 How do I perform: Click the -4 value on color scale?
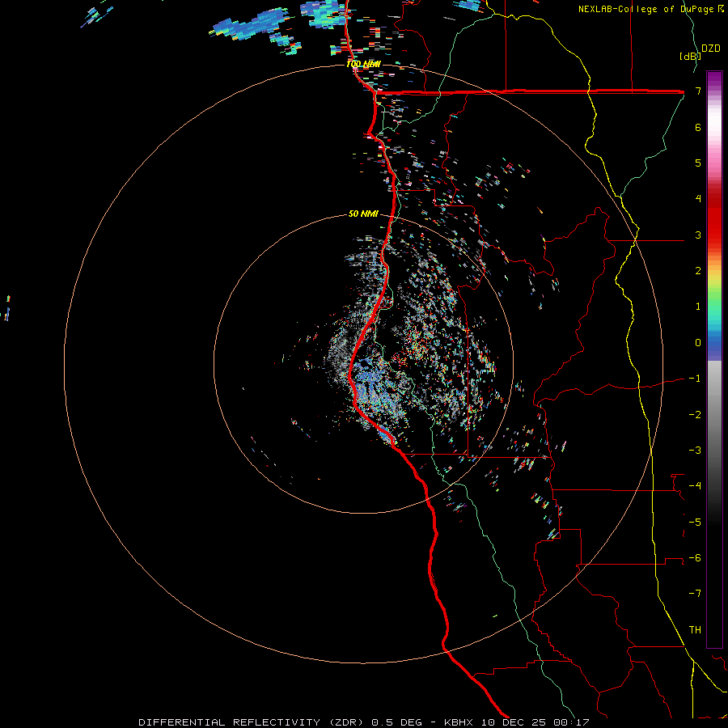pyautogui.click(x=695, y=486)
